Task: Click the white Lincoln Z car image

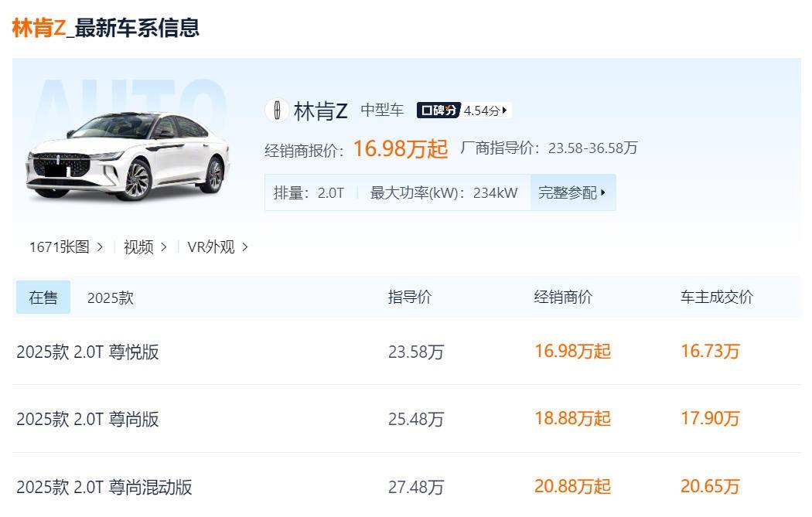Action: point(128,157)
